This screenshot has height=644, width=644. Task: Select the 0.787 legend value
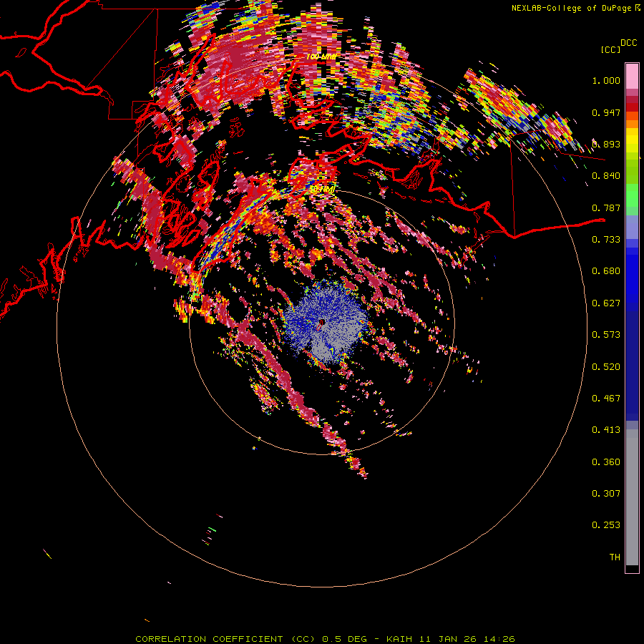606,208
